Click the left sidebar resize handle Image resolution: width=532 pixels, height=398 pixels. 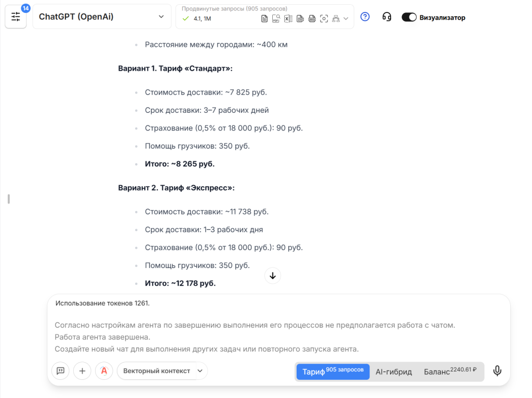point(9,199)
